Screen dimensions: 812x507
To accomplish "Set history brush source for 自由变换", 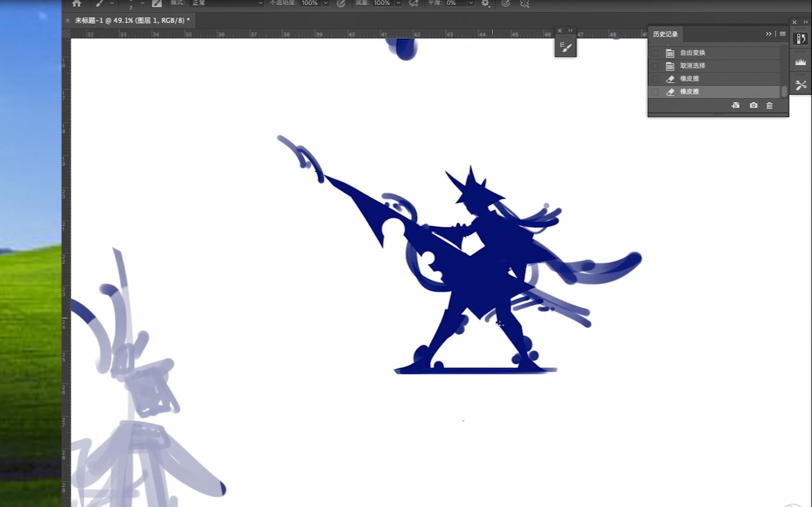I will [x=655, y=53].
